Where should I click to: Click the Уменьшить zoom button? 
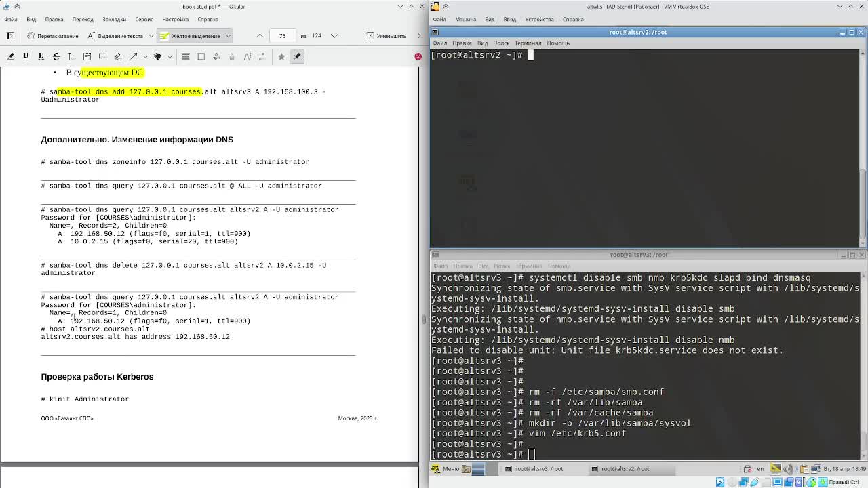pyautogui.click(x=387, y=36)
